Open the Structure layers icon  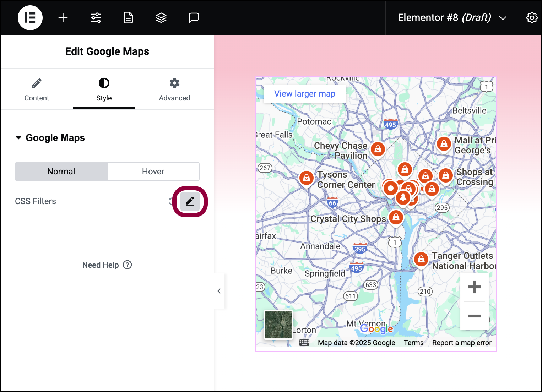pos(161,18)
